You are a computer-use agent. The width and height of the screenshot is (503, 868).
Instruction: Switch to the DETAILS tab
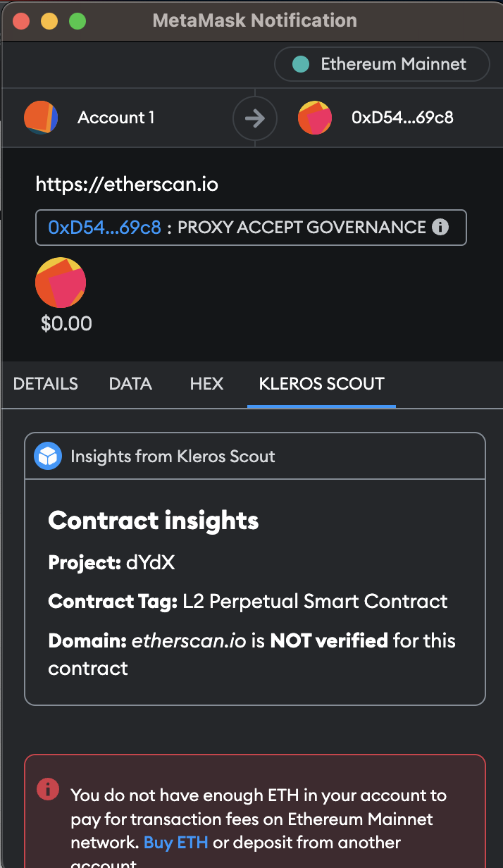tap(46, 384)
